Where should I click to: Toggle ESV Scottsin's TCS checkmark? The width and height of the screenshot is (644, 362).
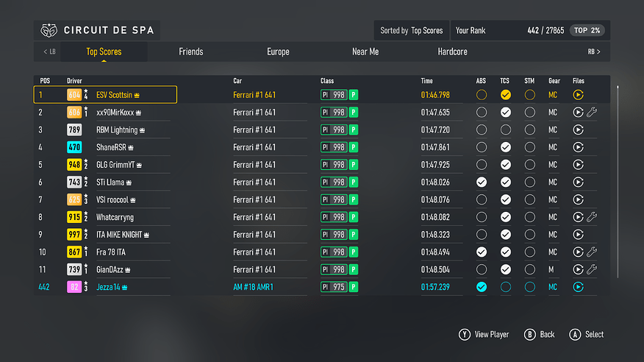coord(506,95)
